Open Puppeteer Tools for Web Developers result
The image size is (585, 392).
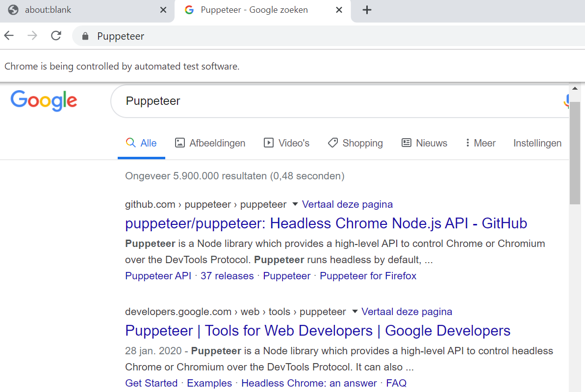(x=318, y=331)
